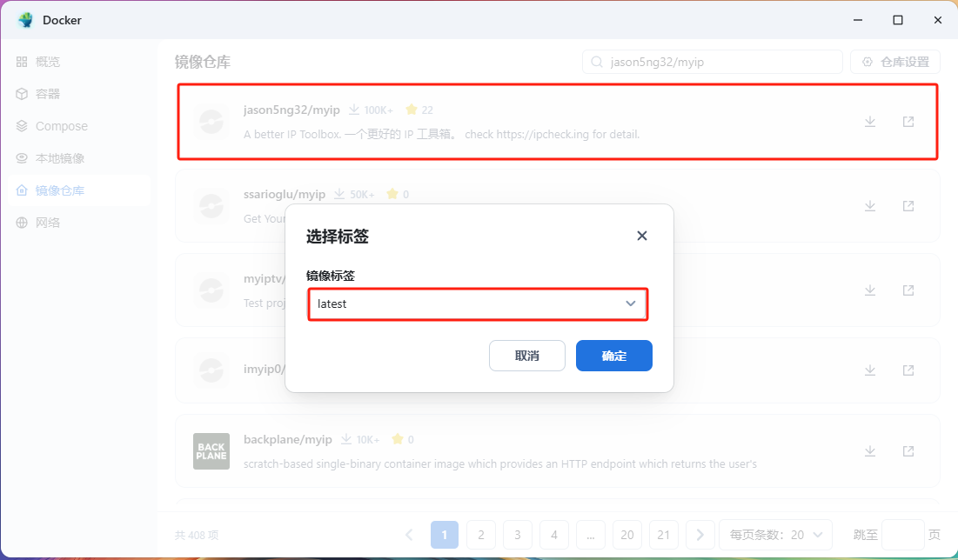The width and height of the screenshot is (958, 560).
Task: Go to page 1 in pagination
Action: pos(444,535)
